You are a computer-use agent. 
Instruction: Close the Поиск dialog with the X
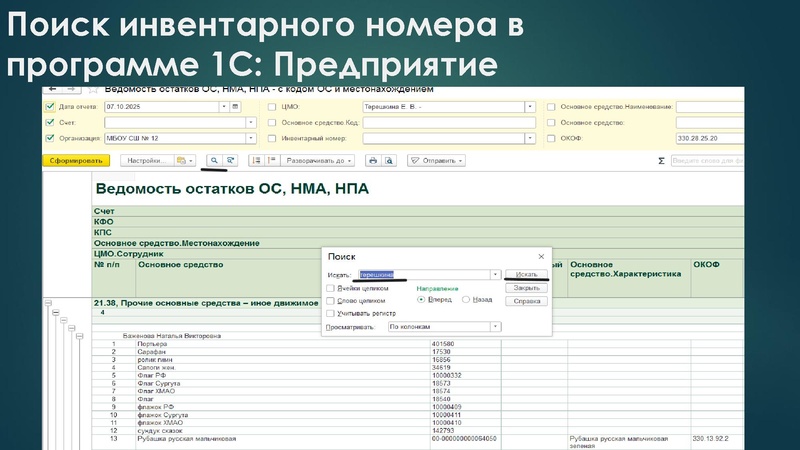coord(541,257)
